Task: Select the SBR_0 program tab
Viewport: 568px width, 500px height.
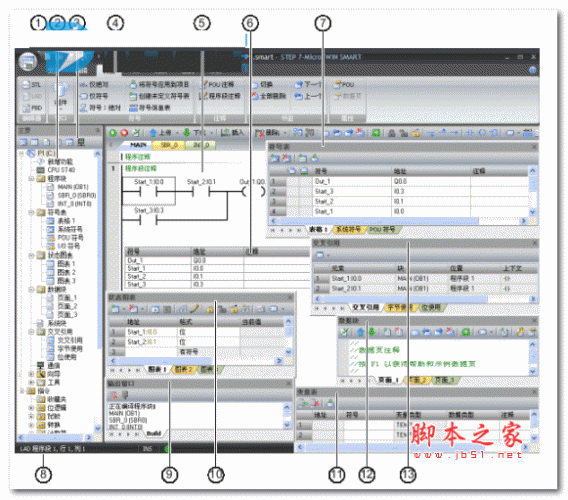Action: coord(169,145)
